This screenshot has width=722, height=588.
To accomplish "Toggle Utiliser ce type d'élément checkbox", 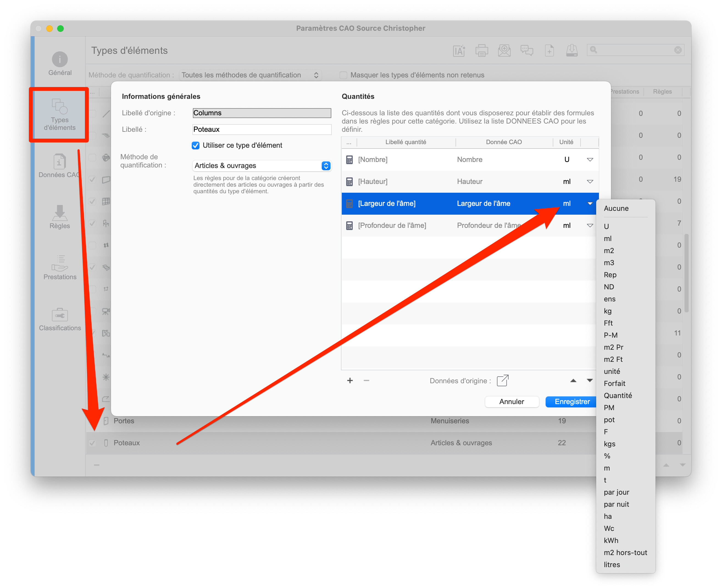I will click(196, 145).
